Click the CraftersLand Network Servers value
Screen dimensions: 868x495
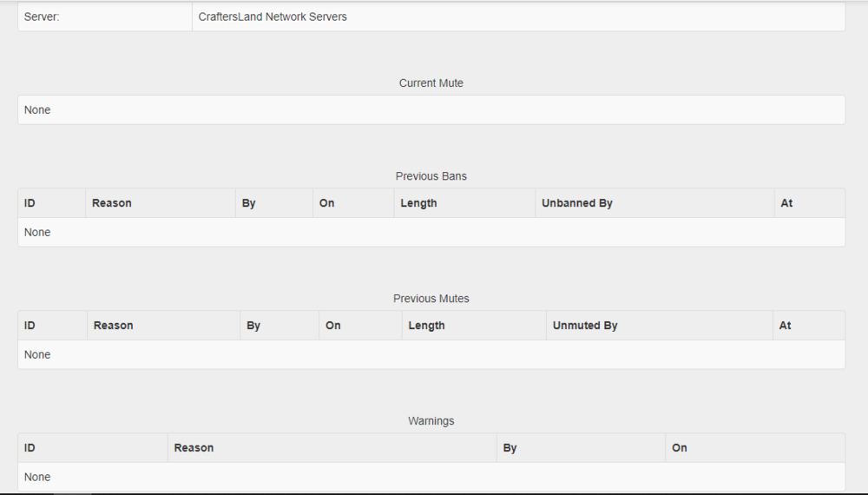point(273,16)
